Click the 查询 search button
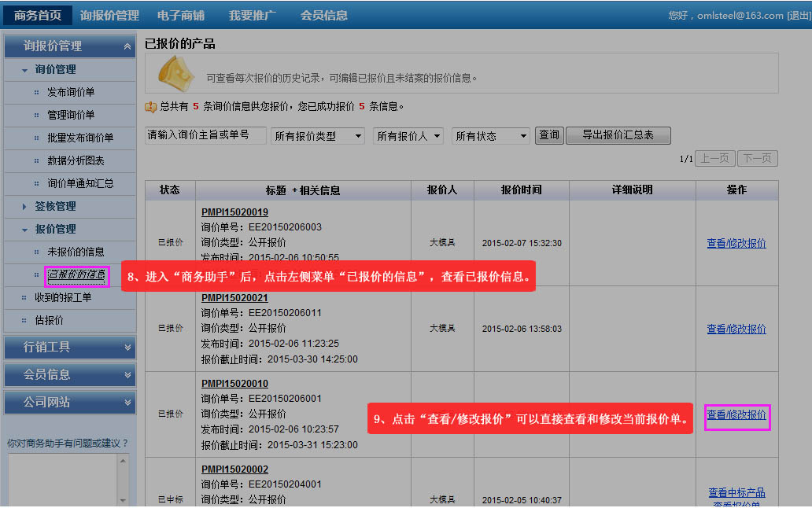This screenshot has height=508, width=812. click(548, 135)
